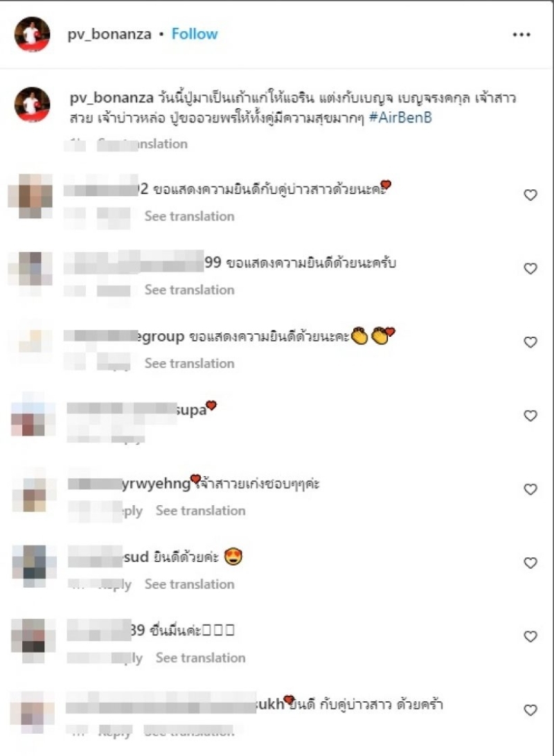The width and height of the screenshot is (554, 756).
Task: Like the comment ending in egroup
Action: point(530,342)
